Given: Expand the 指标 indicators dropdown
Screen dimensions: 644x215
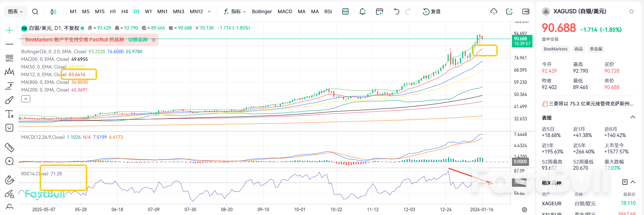Looking at the screenshot, I should pos(235,11).
